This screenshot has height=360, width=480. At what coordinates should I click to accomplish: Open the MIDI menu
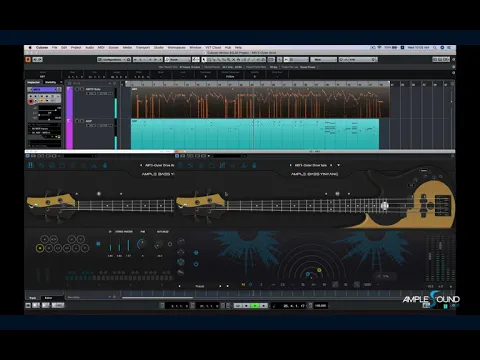click(101, 48)
